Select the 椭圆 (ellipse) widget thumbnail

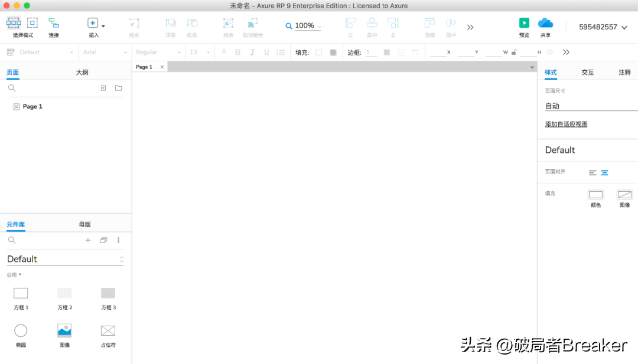pyautogui.click(x=21, y=330)
